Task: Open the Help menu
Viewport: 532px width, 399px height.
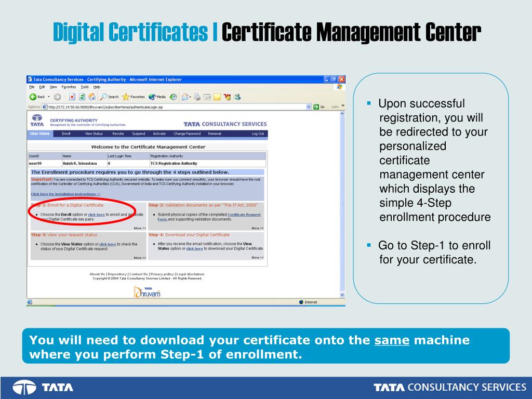Action: click(97, 87)
